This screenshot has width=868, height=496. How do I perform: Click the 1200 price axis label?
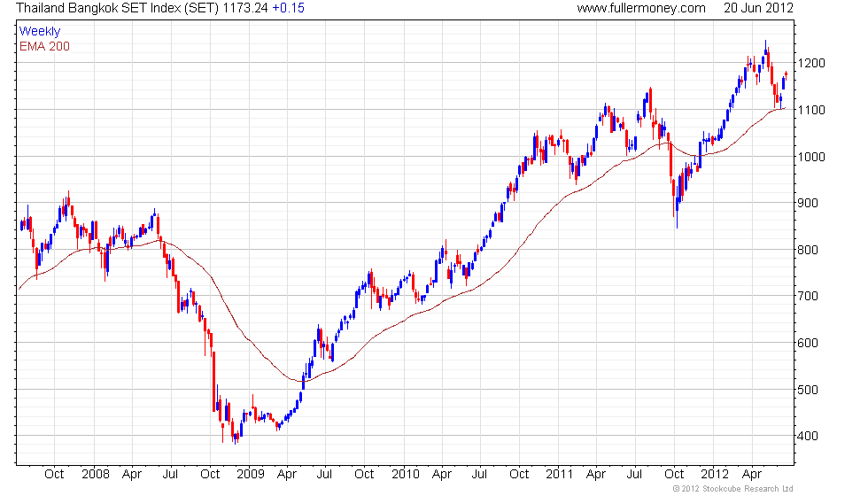point(811,63)
